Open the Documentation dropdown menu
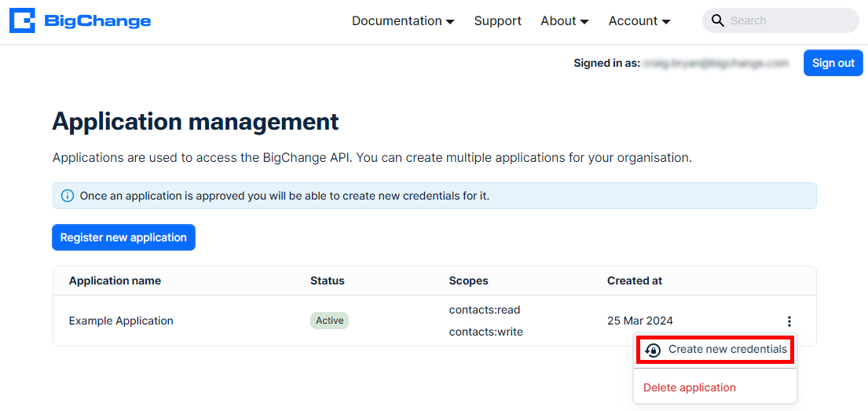 403,21
